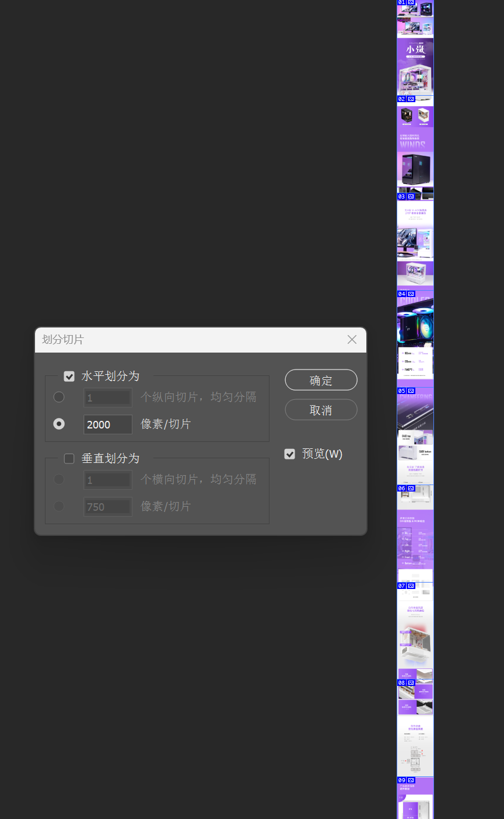Confirm with the 确定 button
504x819 pixels.
(321, 380)
